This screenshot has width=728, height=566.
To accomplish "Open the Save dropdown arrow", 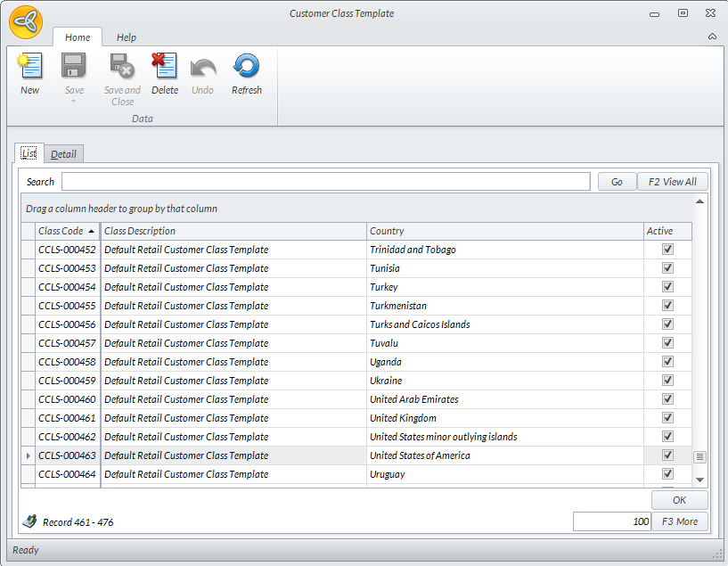I will [74, 101].
